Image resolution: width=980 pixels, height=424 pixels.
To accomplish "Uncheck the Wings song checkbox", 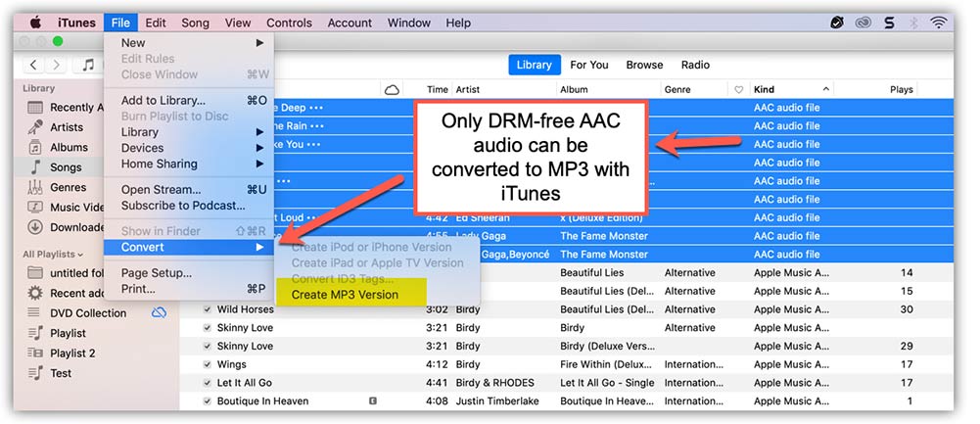I will (x=207, y=364).
